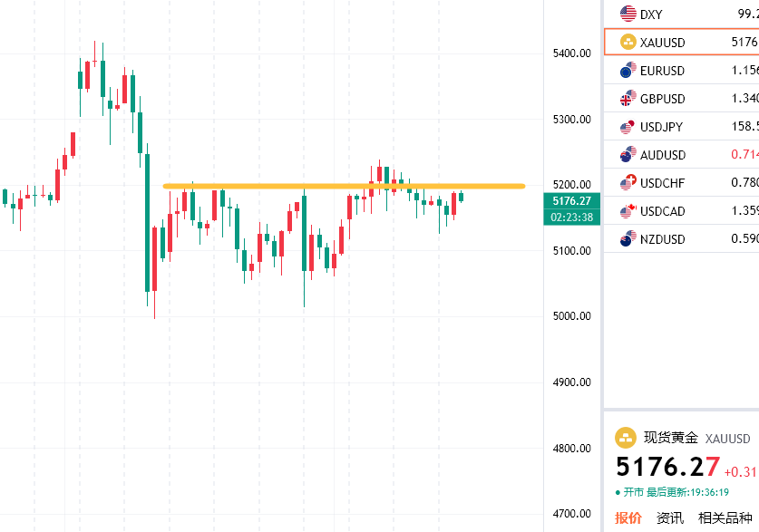
Task: Click the XAUUSD gold bars icon
Action: point(628,43)
